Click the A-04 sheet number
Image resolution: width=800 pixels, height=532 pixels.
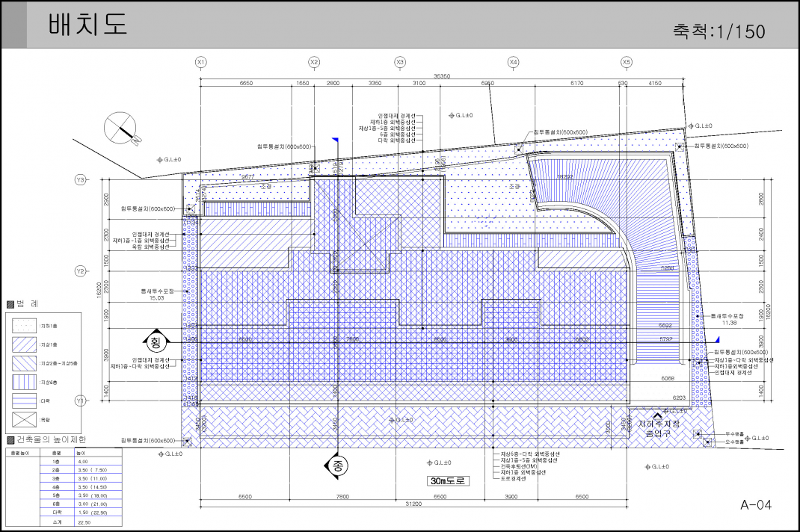point(755,505)
